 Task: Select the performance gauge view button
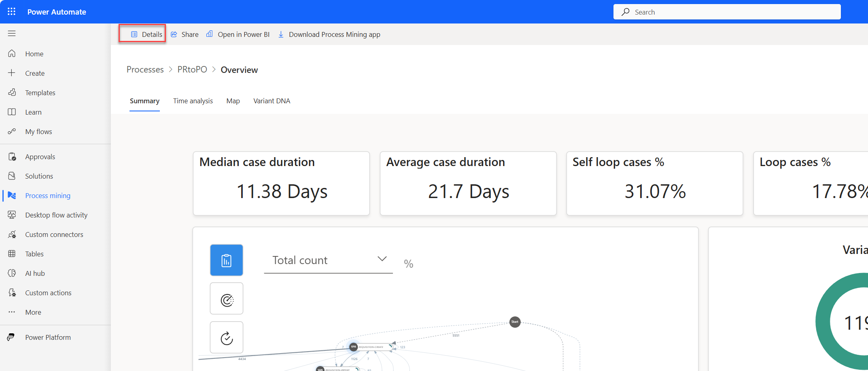point(227,299)
